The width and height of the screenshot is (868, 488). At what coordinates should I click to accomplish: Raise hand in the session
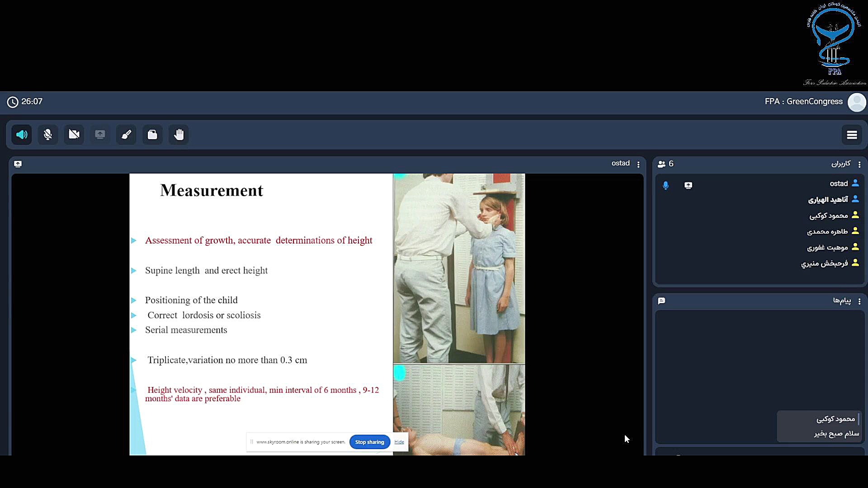179,135
